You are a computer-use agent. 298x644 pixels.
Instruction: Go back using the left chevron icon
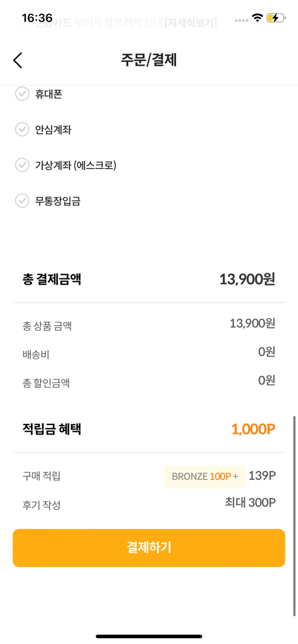(18, 60)
